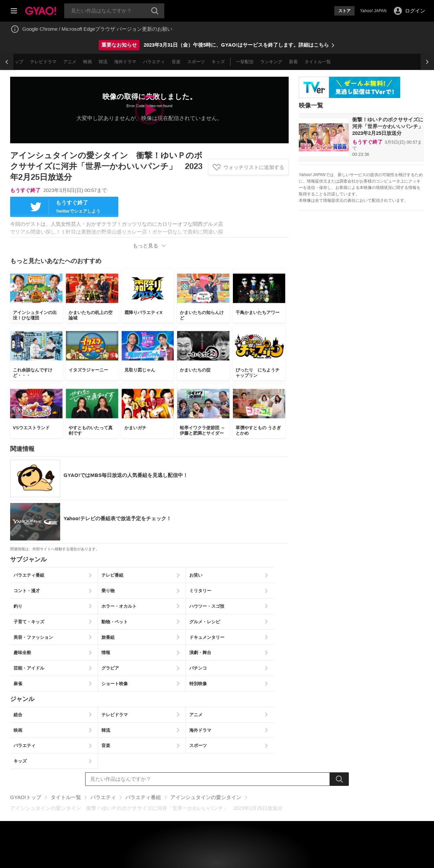Open バラエティ番組 subgenre row

pos(54,575)
